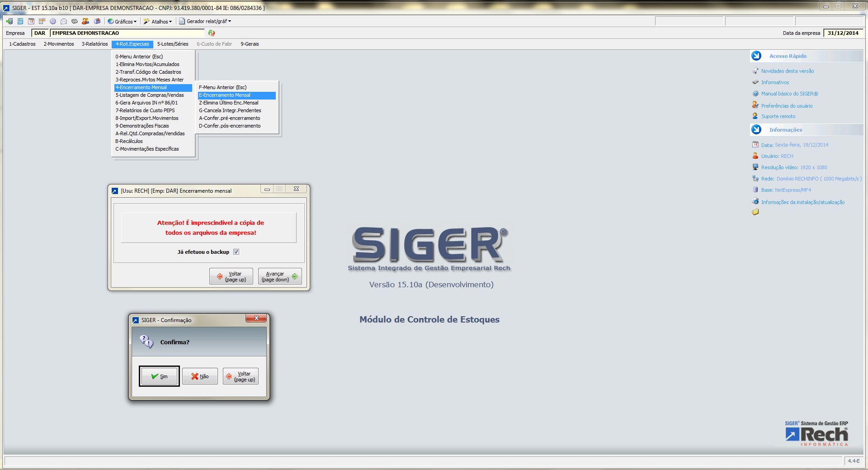The image size is (868, 470).
Task: Click the money notes toolbar icon
Action: [x=75, y=21]
